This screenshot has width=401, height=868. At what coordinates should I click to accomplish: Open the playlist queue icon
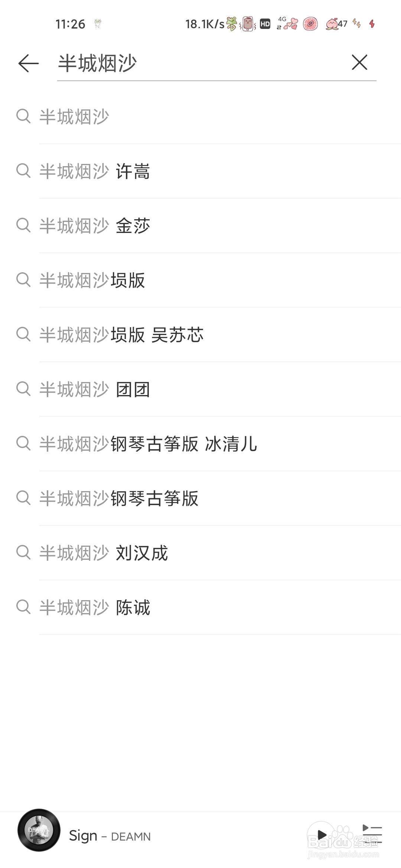(372, 835)
